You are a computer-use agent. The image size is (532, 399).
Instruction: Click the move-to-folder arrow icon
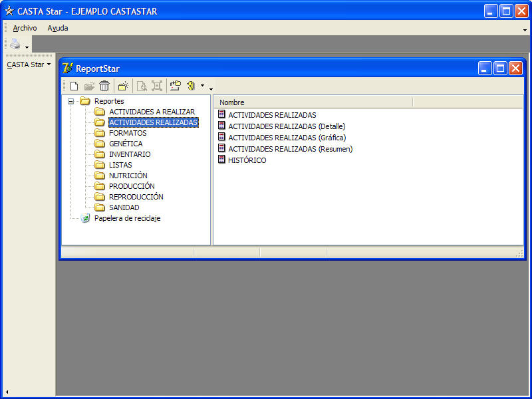click(176, 86)
